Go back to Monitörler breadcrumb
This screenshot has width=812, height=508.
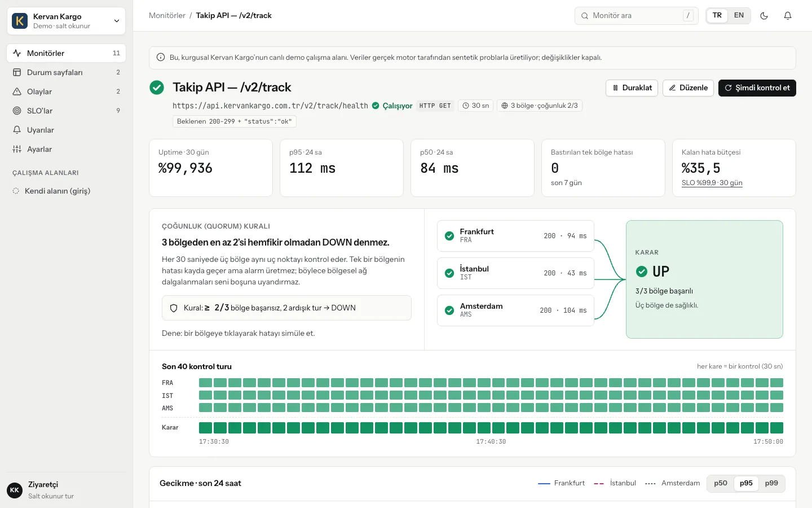[x=167, y=15]
